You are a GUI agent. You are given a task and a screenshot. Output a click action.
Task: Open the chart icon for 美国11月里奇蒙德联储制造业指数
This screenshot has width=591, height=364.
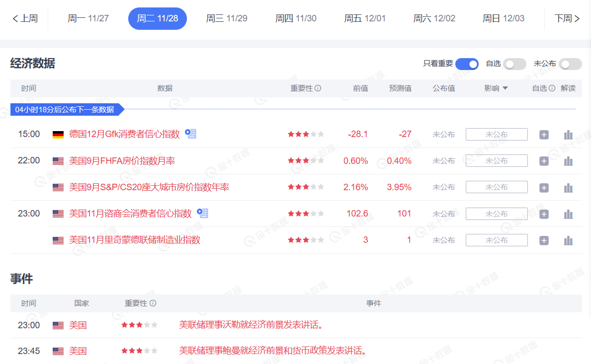pos(568,240)
